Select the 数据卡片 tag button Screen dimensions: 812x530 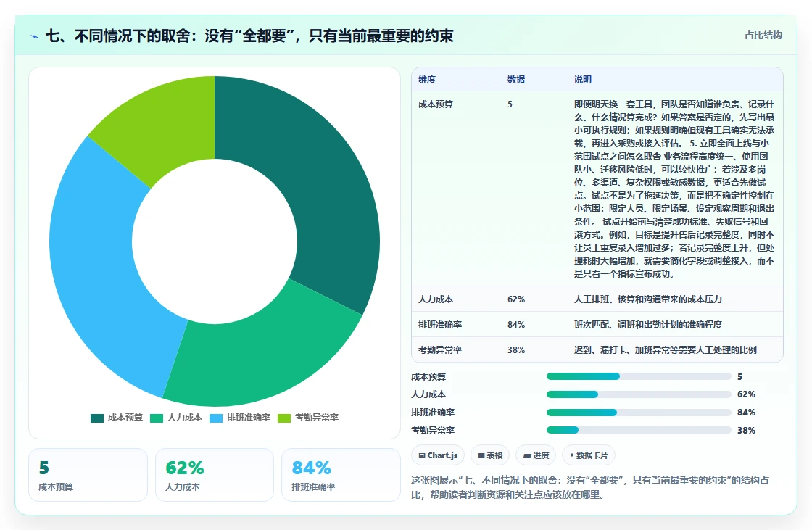pos(588,455)
